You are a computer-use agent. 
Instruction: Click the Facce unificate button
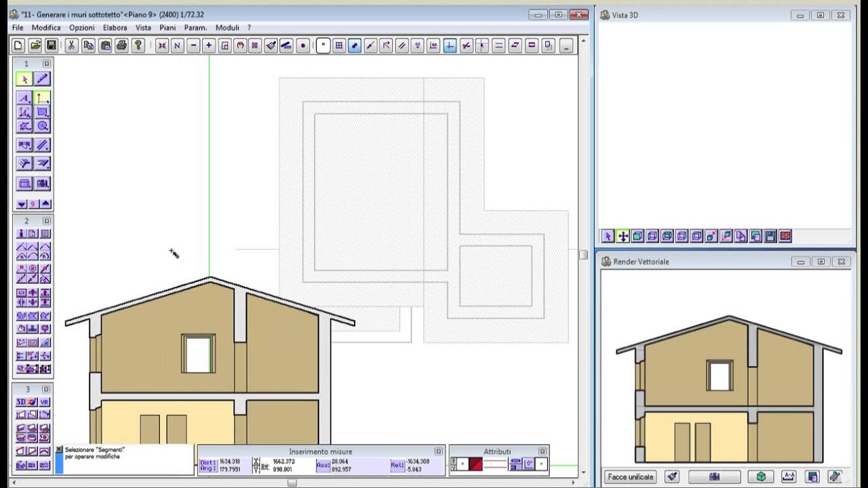tap(630, 477)
